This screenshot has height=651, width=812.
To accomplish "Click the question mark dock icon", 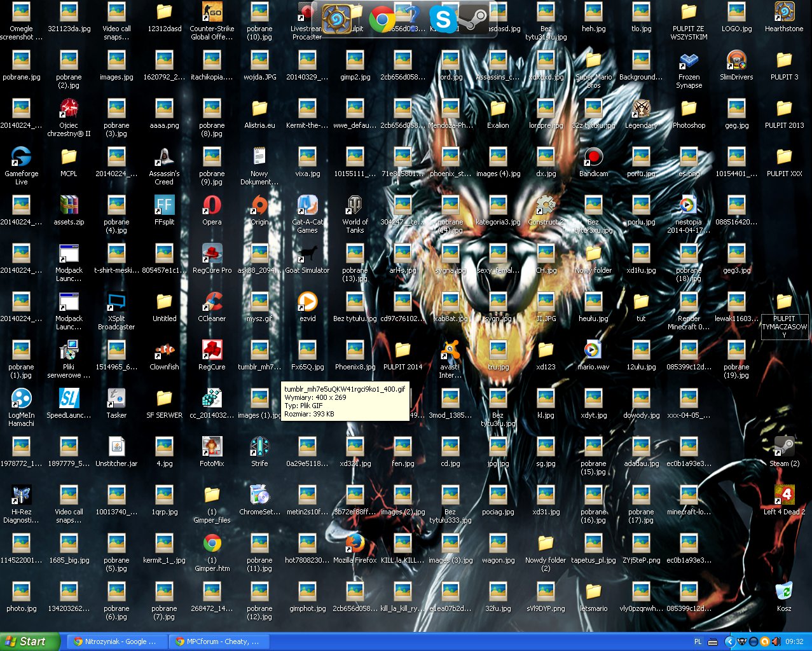I will point(413,20).
